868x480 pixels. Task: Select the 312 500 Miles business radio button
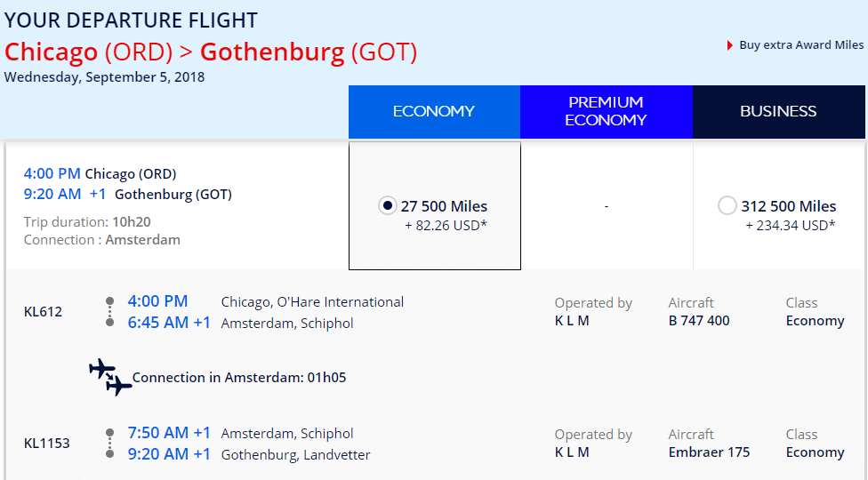727,205
